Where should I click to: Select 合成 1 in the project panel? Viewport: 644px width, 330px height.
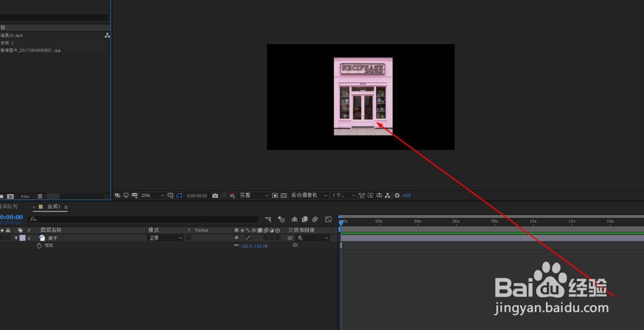(x=7, y=43)
